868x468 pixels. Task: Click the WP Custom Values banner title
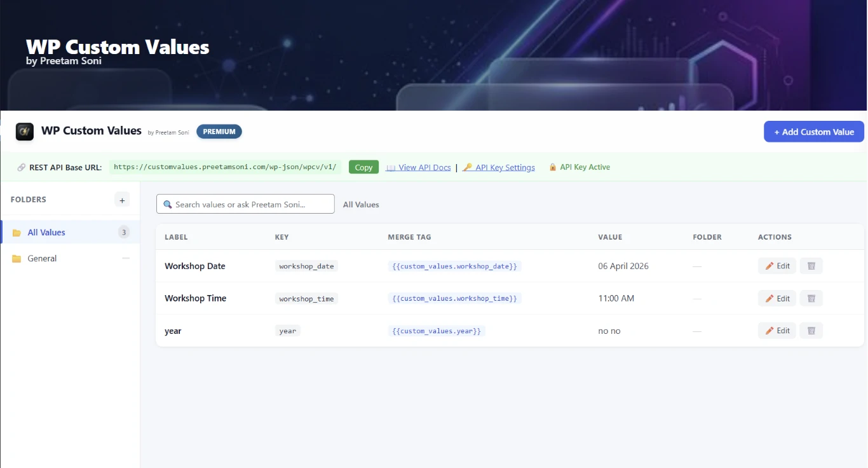click(118, 47)
